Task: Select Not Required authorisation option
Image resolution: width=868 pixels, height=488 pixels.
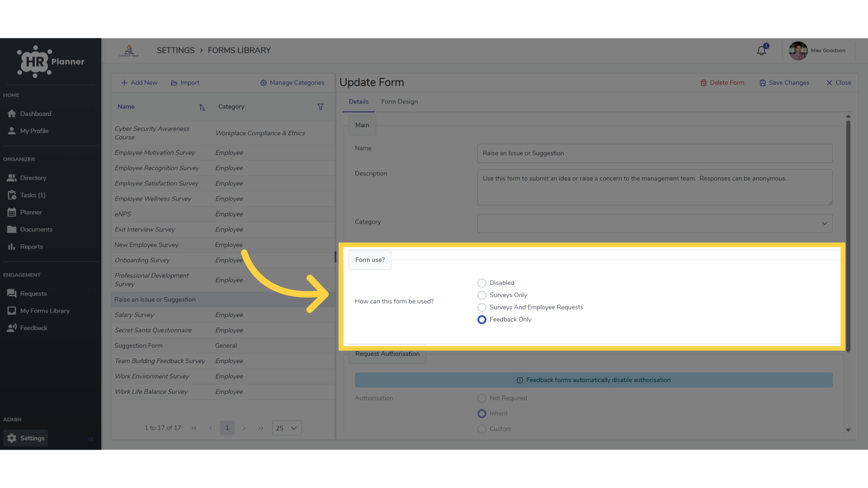Action: [482, 398]
